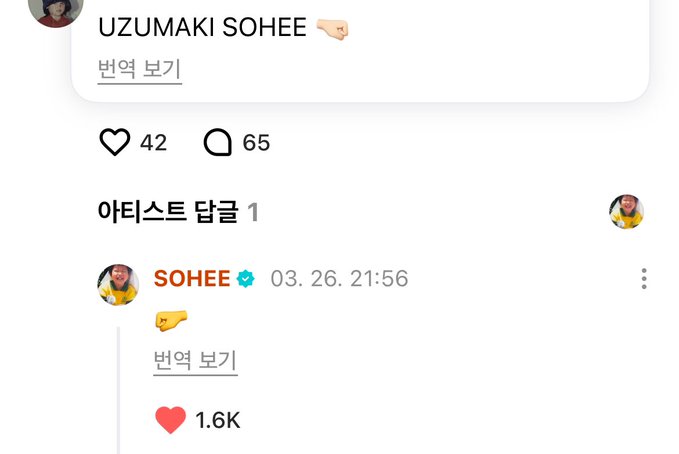Tap the UZUMAKI SOHEE post text
Viewport: 679px width, 454px height.
pos(202,27)
